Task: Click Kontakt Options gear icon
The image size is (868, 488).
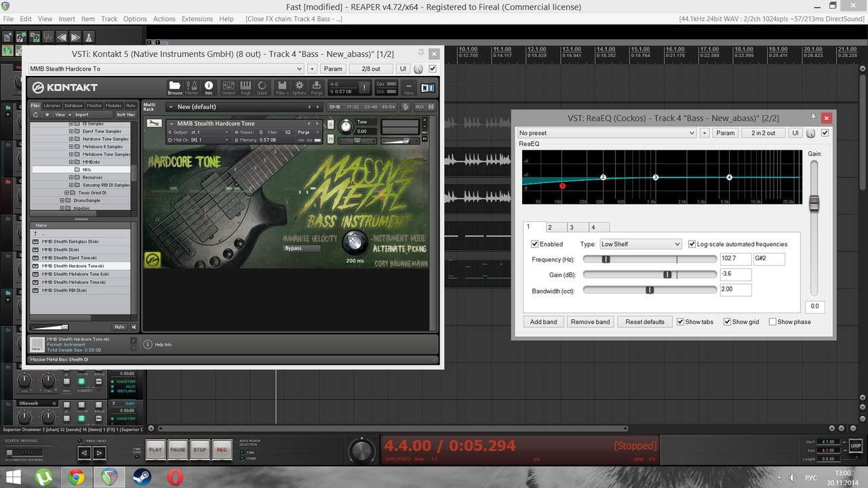Action: click(x=299, y=87)
